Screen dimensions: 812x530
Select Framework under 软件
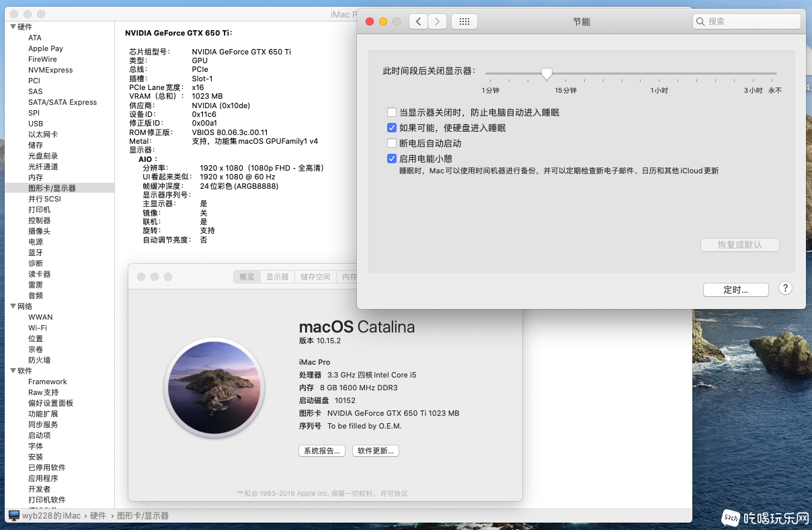48,382
